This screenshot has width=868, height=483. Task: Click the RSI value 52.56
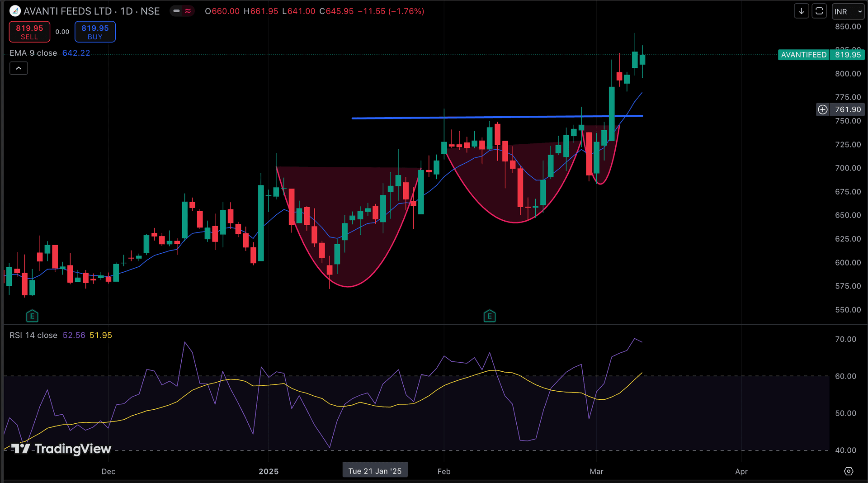[x=74, y=335]
